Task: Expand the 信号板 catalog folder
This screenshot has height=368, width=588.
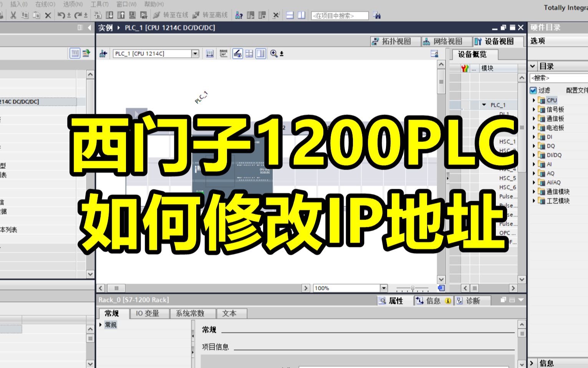Action: 534,109
